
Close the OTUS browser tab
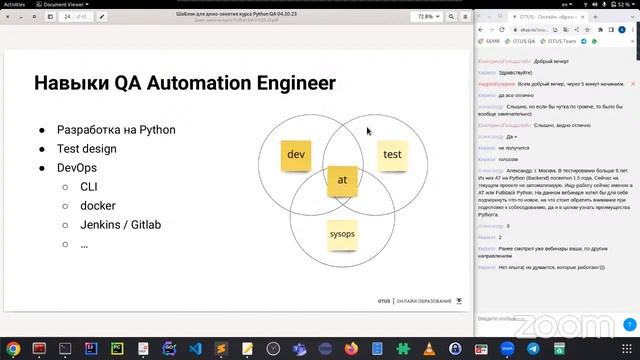tap(582, 17)
